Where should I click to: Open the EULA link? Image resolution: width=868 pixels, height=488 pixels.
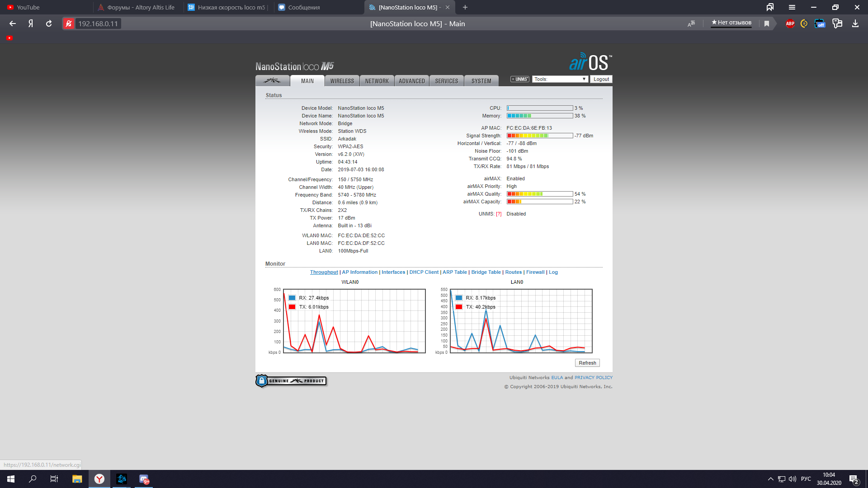click(x=557, y=378)
